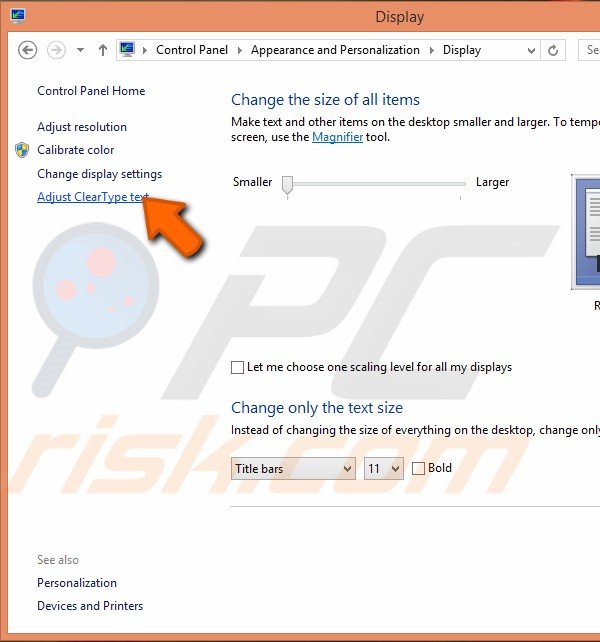
Task: Expand the arrow before Control Panel breadcrumb
Action: [x=145, y=50]
